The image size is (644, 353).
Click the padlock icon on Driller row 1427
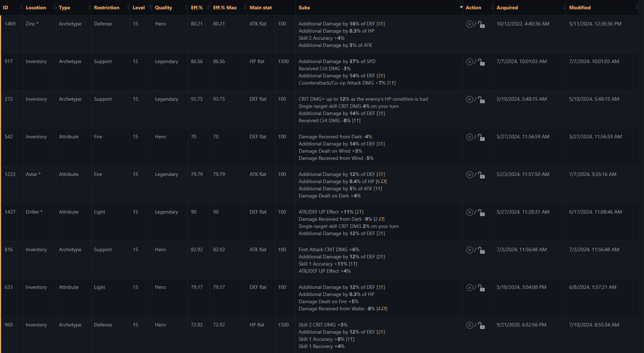coord(481,213)
